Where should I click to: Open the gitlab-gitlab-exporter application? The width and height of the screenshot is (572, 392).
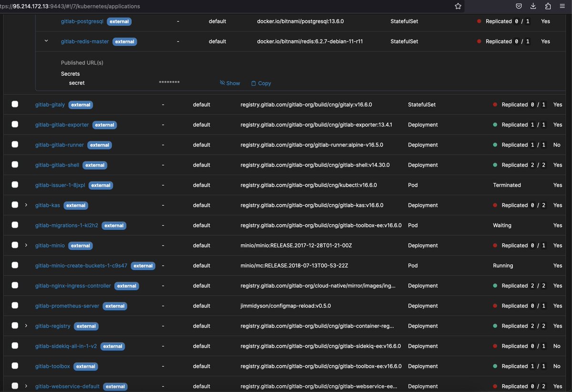(62, 125)
